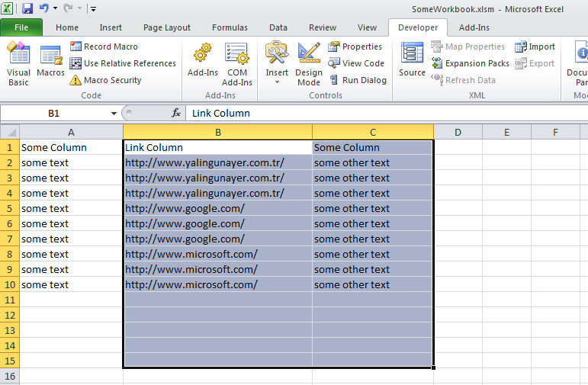Undo the last action
The image size is (588, 385).
44,8
